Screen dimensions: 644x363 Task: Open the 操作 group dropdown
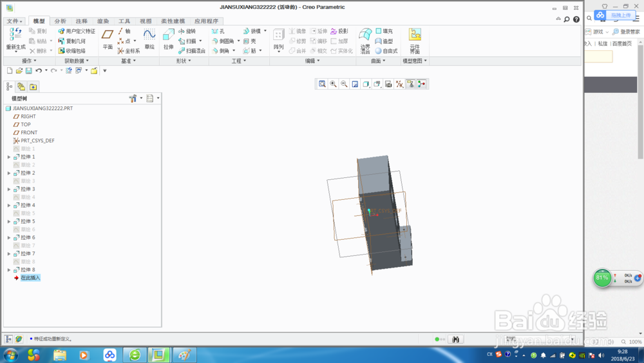click(x=29, y=61)
